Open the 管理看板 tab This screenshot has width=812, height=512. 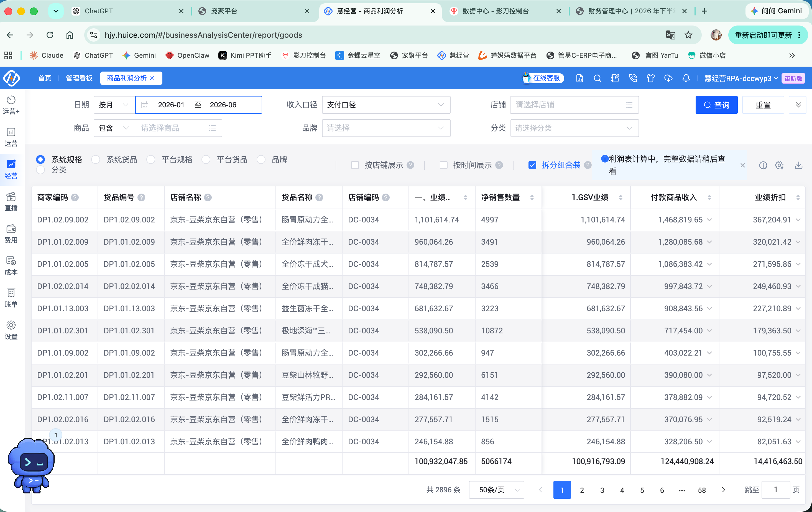tap(79, 78)
